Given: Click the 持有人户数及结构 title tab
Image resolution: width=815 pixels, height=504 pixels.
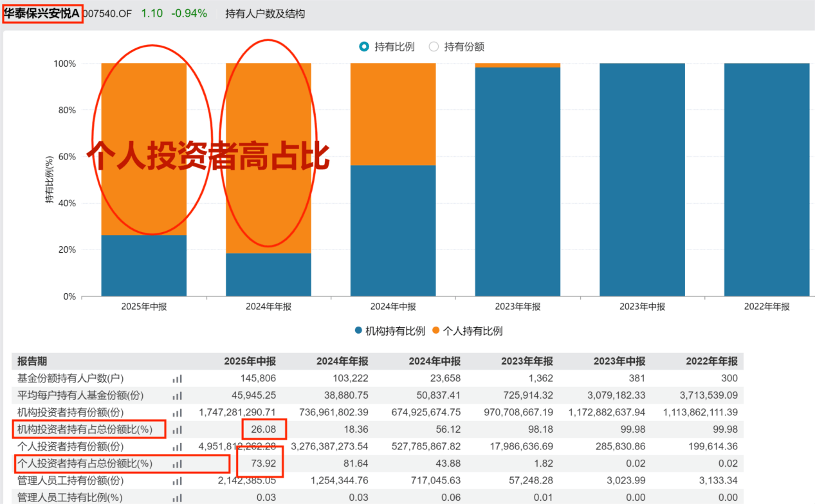Looking at the screenshot, I should [x=265, y=14].
